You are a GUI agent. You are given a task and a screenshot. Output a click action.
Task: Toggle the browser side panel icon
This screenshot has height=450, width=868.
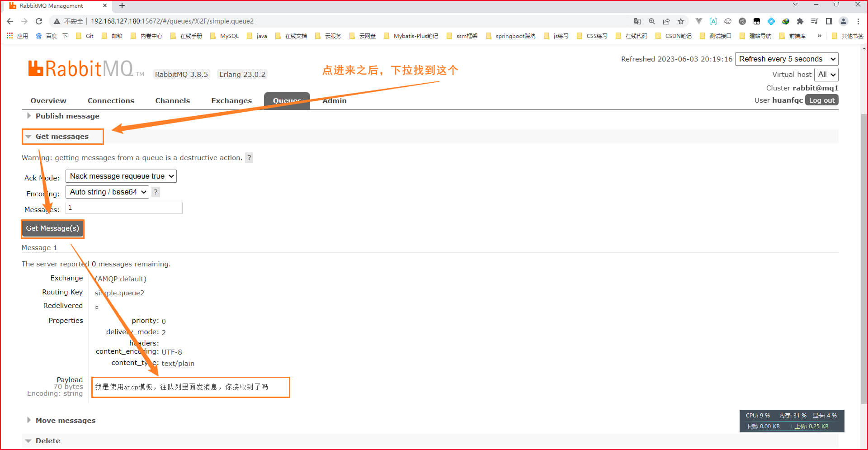(829, 21)
